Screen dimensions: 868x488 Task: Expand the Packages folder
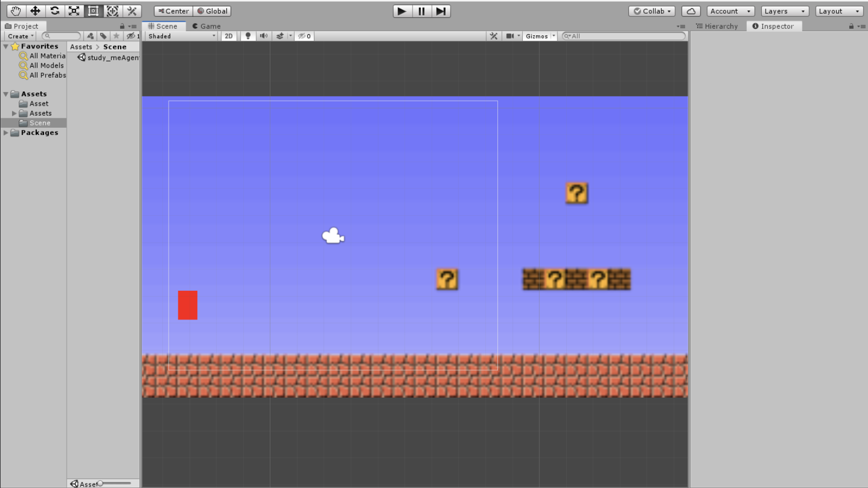[6, 132]
